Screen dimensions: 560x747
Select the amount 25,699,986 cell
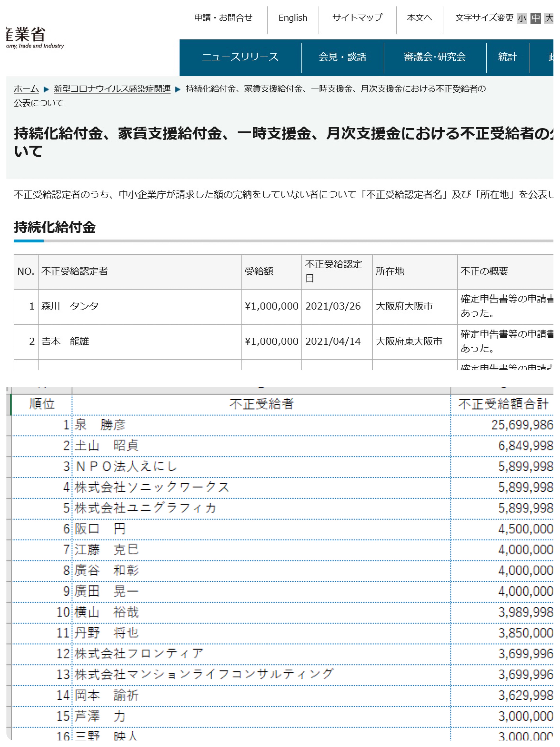502,425
